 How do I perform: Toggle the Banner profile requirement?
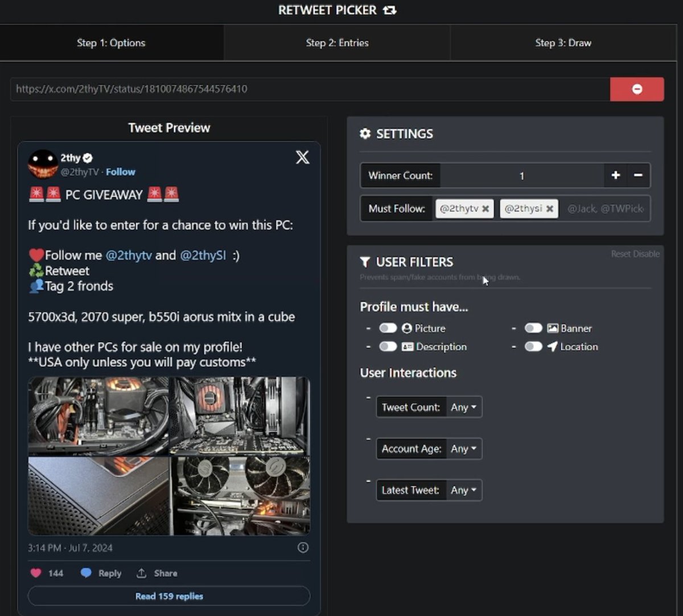pos(533,328)
